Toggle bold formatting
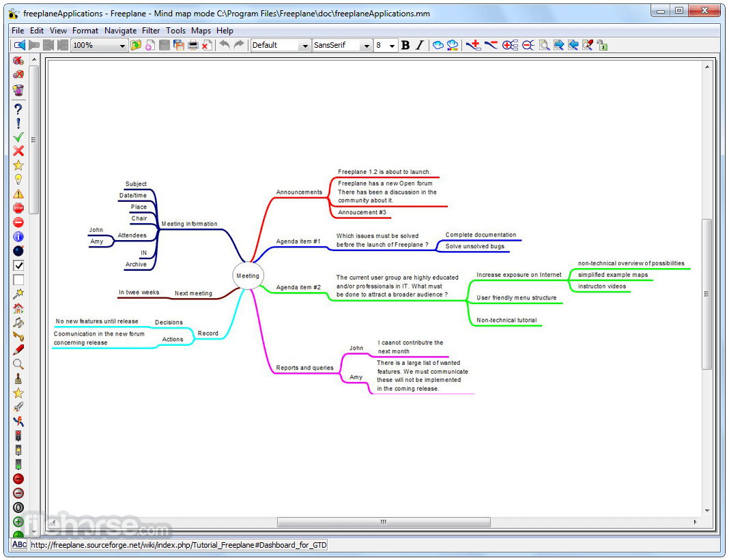 point(405,45)
